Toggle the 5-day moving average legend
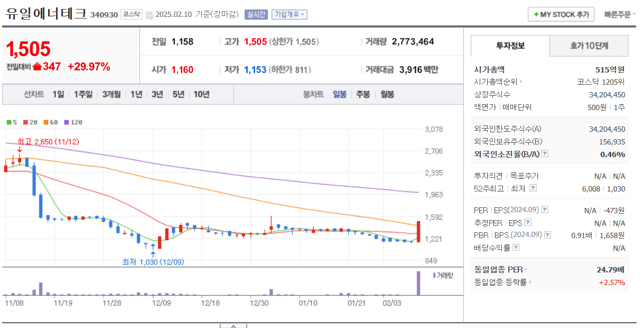Viewport: 644px width, 328px height. click(12, 122)
